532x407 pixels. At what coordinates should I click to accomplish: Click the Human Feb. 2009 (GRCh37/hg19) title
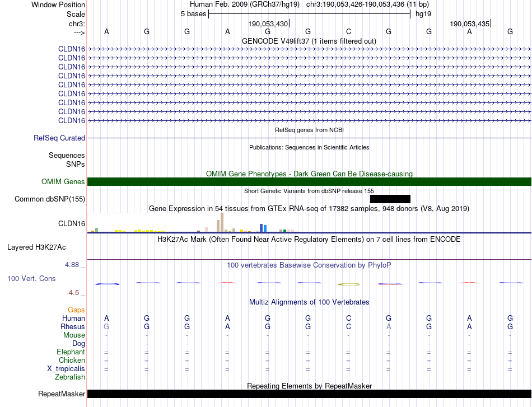pos(245,4)
